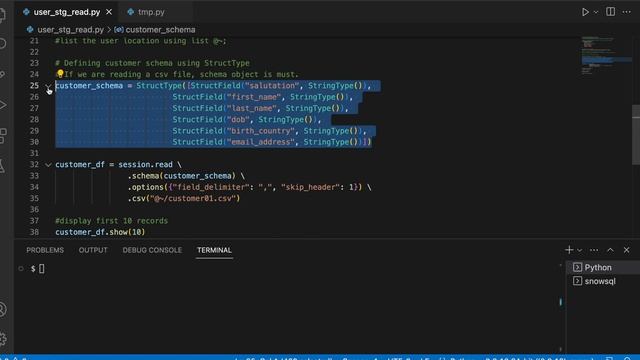The image size is (640, 360).
Task: Run the Python file with play icon
Action: 585,12
